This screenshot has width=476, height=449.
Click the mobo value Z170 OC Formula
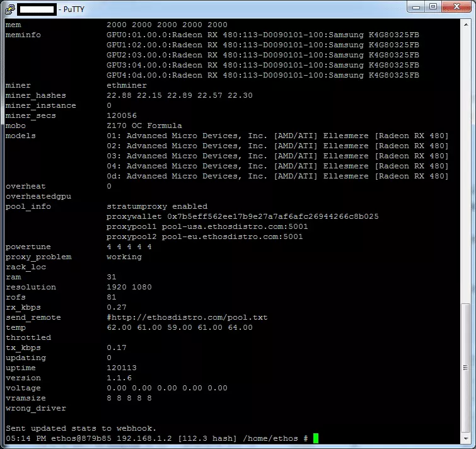click(144, 125)
